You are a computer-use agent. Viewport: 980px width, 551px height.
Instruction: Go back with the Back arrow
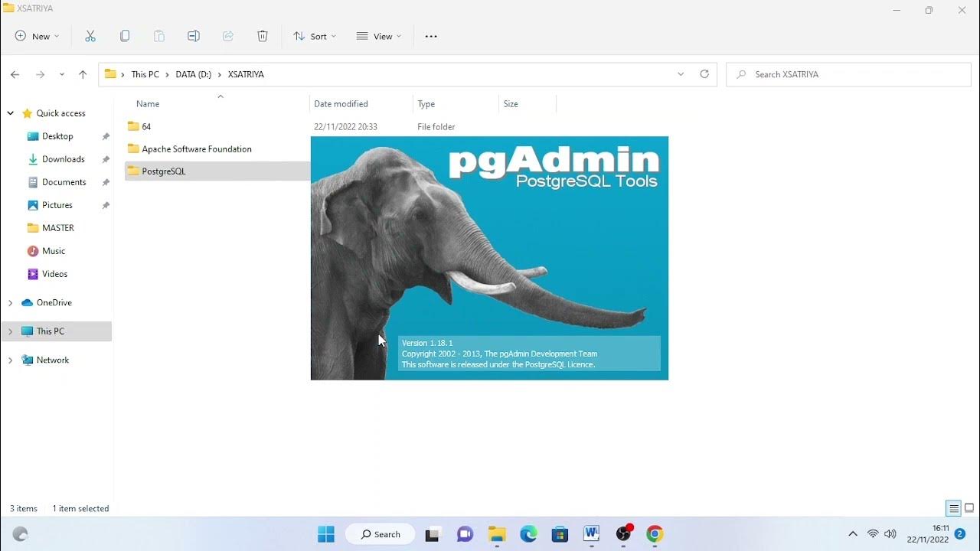pos(15,74)
